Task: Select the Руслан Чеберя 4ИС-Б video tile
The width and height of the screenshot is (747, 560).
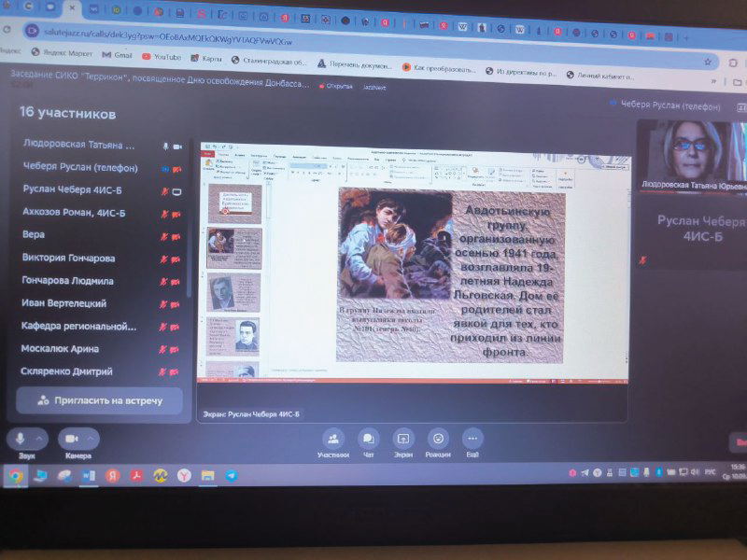Action: click(692, 231)
